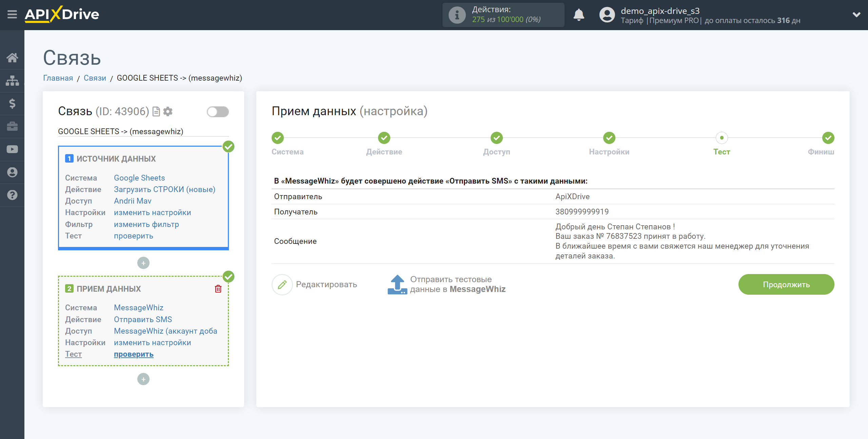Toggle the connection on/off switch
The image size is (868, 439).
(x=218, y=112)
